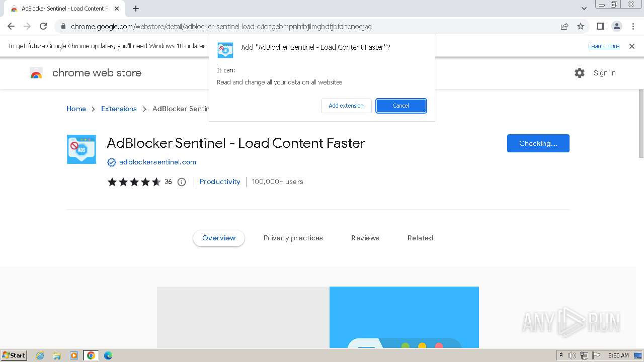This screenshot has height=362, width=644.
Task: Click the Chrome taskbar icon
Action: click(x=91, y=355)
